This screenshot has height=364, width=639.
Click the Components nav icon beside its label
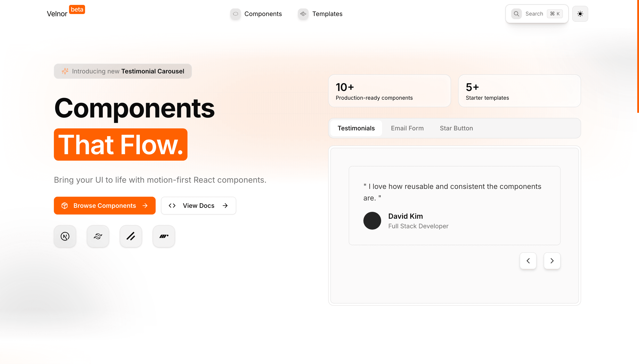pyautogui.click(x=235, y=14)
